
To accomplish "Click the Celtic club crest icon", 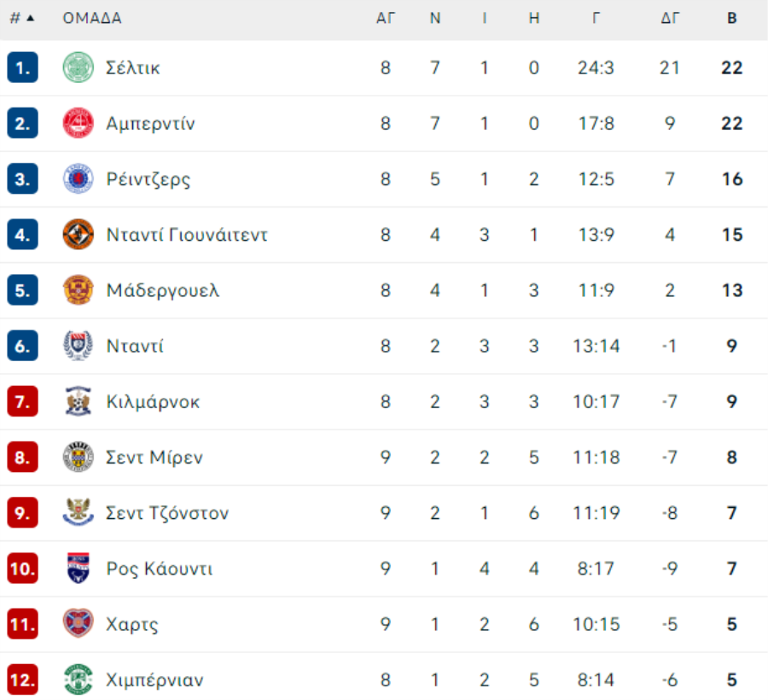I will 79,67.
